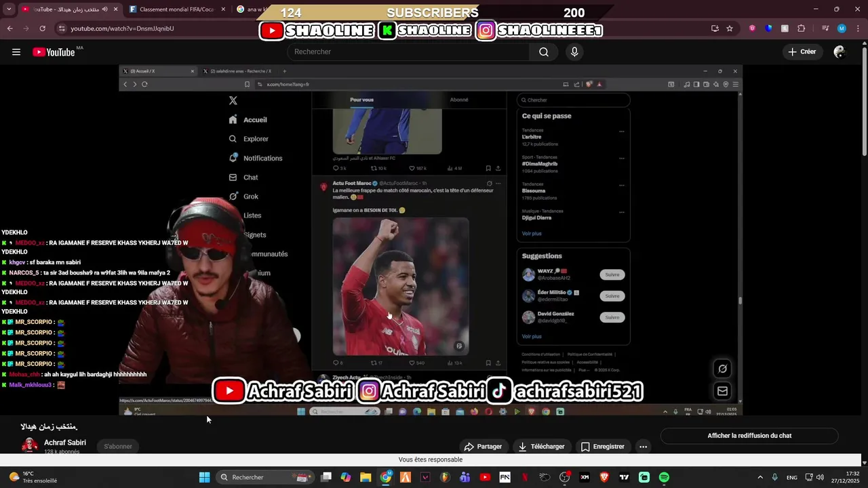Pause the video by clicking the player
868x488 pixels.
[431, 241]
